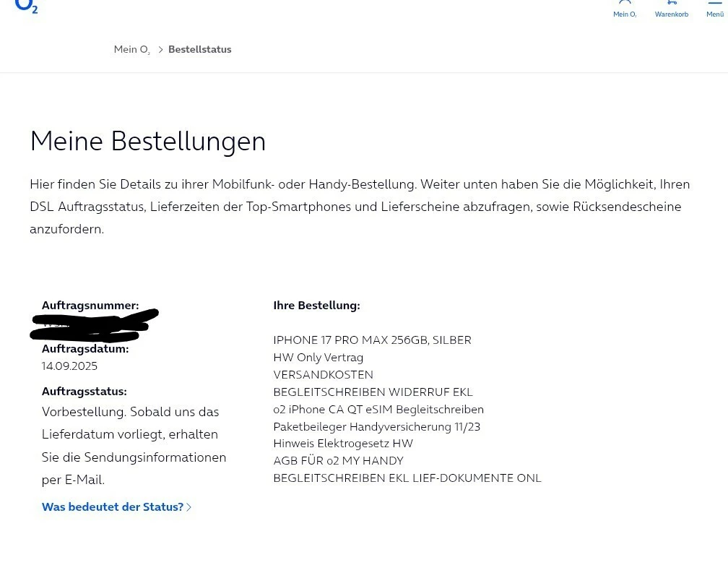Click the 'Meine Bestellungen' heading
Screen dimensions: 728x565
click(147, 142)
